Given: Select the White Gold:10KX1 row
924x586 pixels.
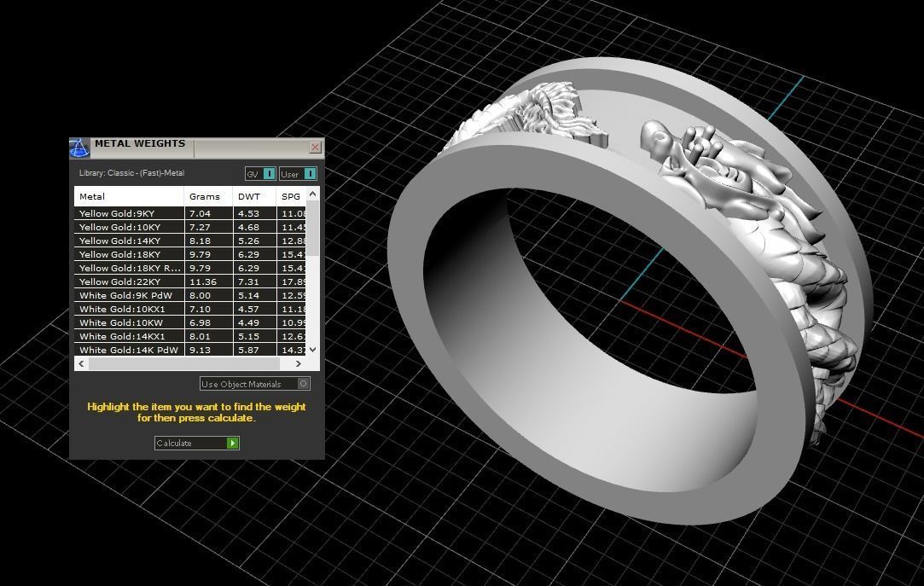Looking at the screenshot, I should pos(189,309).
